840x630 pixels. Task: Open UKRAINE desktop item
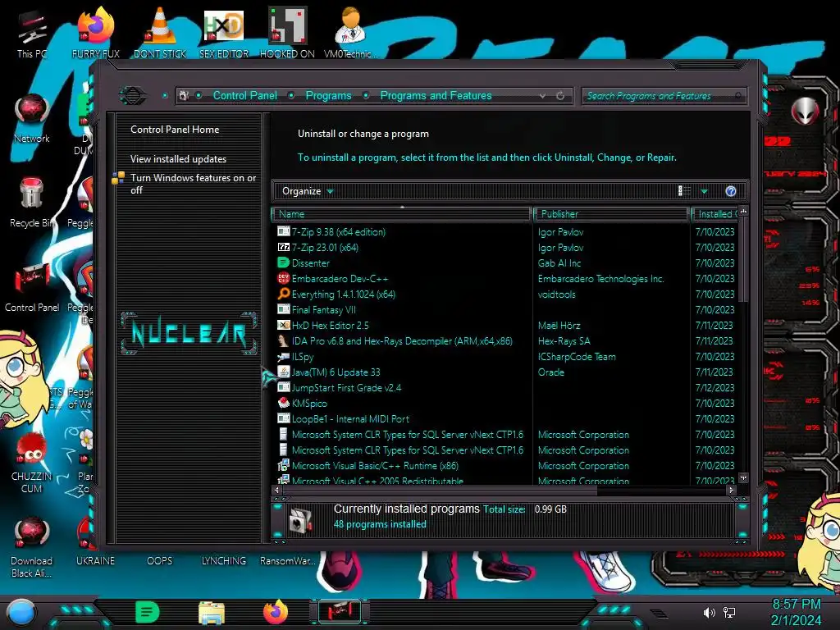[x=95, y=561]
